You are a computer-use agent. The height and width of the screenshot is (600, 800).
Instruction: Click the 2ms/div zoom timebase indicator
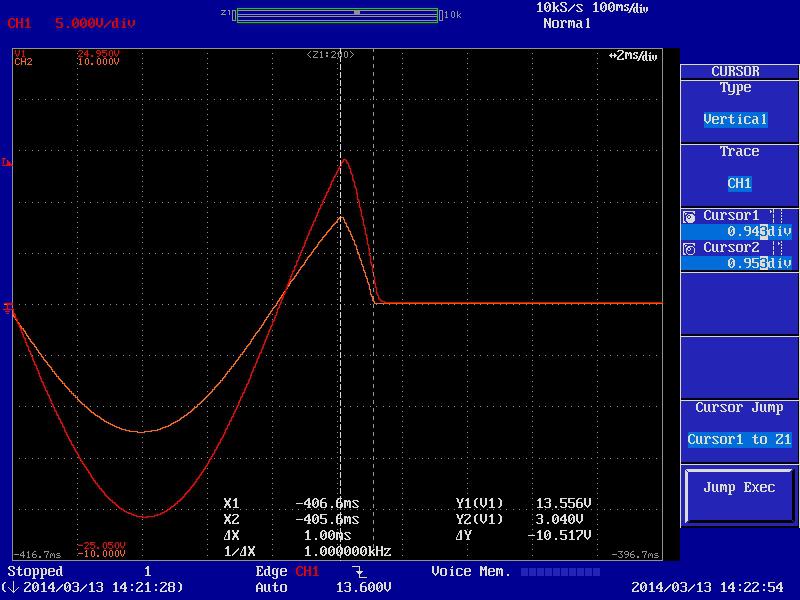(x=633, y=56)
